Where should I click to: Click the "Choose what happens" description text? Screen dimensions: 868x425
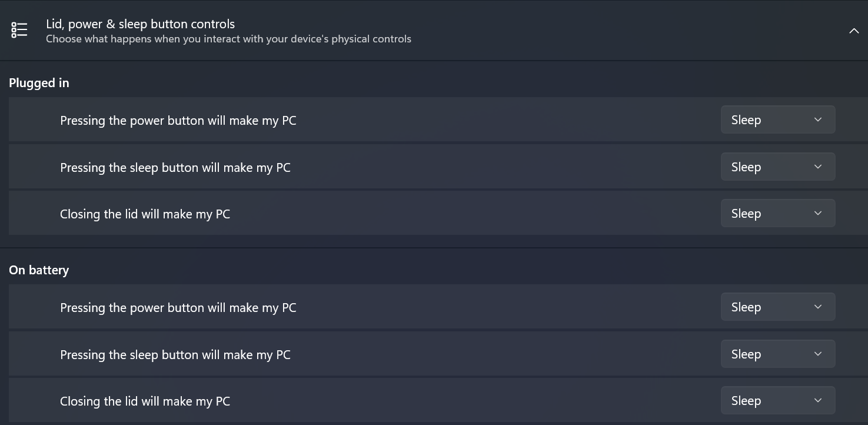coord(228,39)
